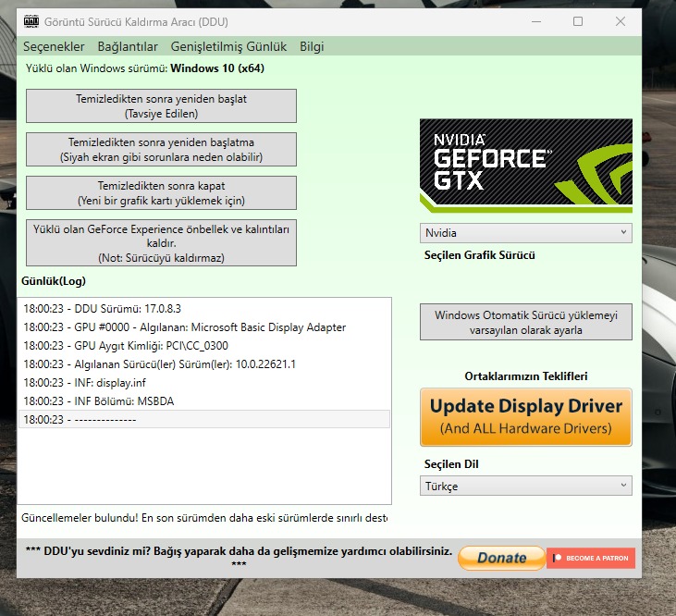Image resolution: width=676 pixels, height=616 pixels.
Task: Click the Become a Patron button
Action: tap(591, 558)
